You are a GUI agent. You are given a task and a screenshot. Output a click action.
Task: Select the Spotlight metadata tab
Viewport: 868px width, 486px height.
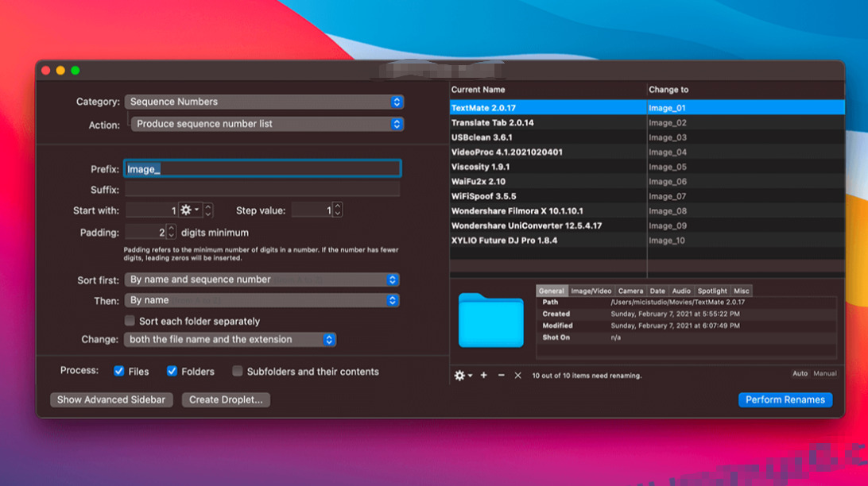(x=711, y=291)
